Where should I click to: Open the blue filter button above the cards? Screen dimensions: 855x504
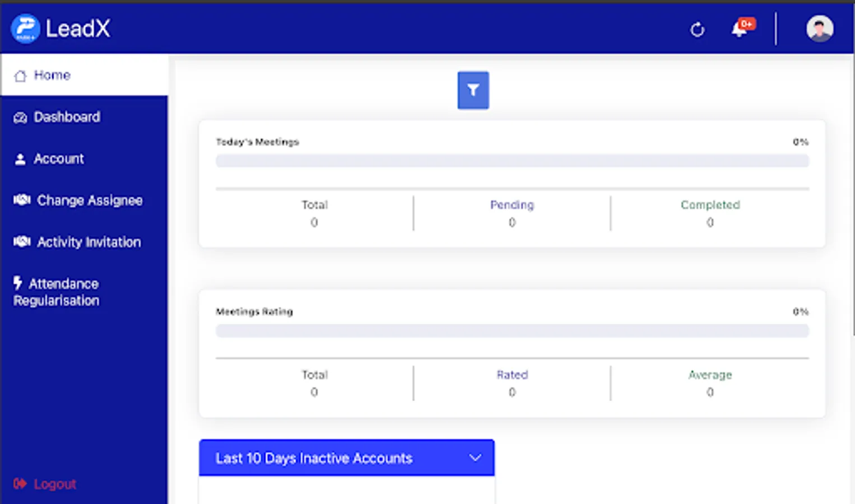473,90
